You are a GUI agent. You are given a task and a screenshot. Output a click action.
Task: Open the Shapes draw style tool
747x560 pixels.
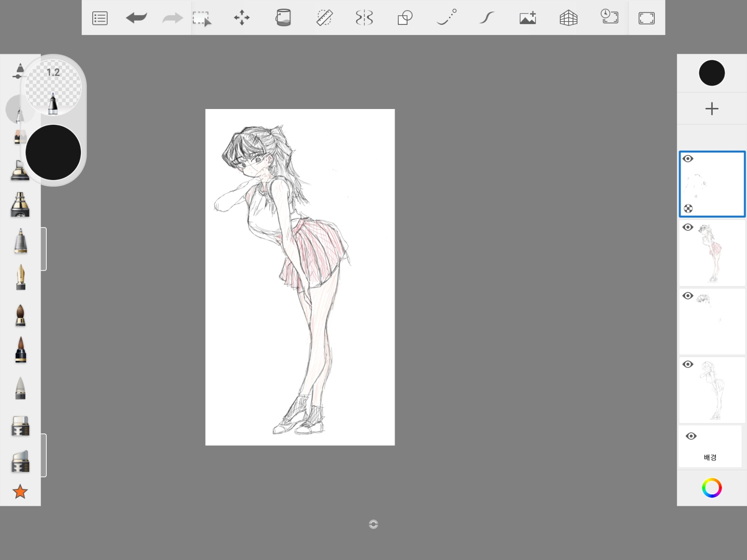(405, 18)
